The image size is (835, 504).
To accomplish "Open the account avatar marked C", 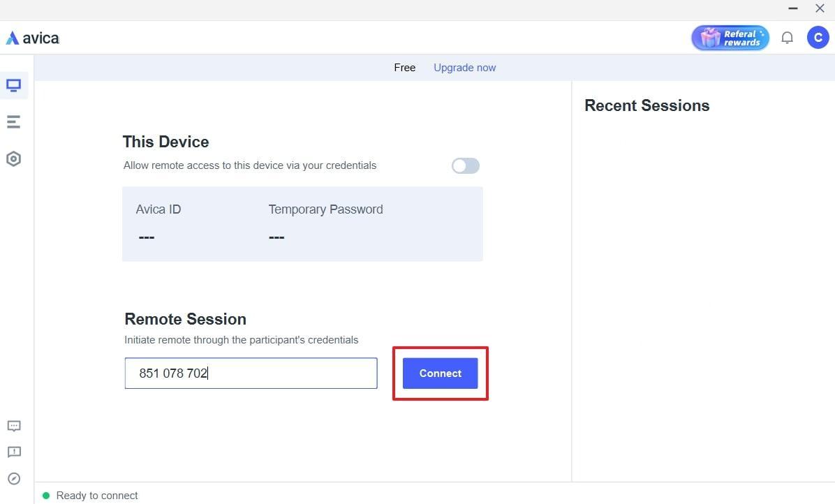I will (818, 37).
